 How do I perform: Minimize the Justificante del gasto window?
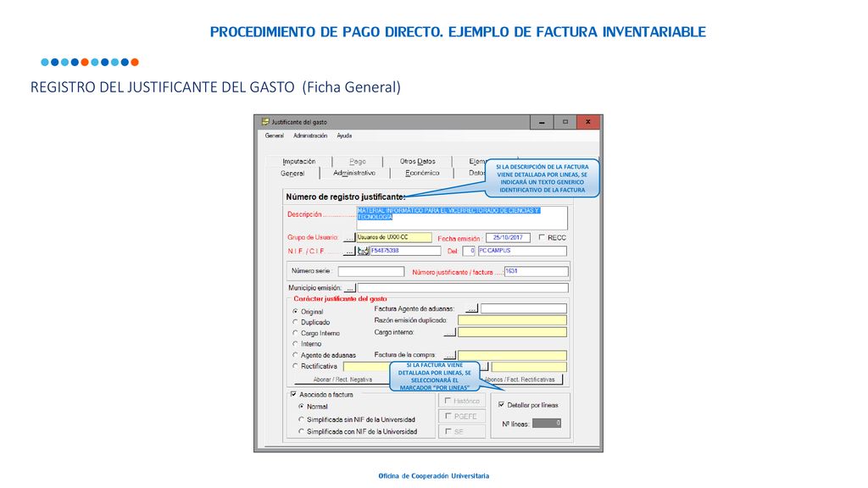(x=542, y=122)
